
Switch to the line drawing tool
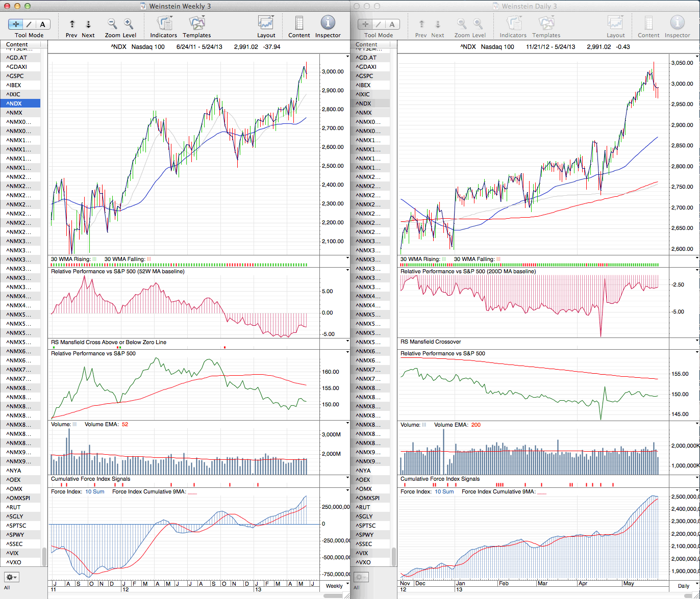pos(29,24)
